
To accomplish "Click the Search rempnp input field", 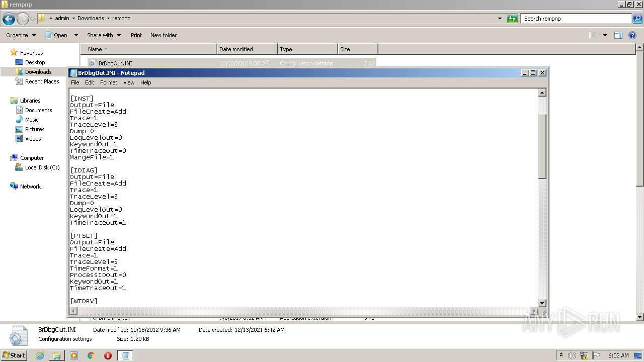I will 577,19.
